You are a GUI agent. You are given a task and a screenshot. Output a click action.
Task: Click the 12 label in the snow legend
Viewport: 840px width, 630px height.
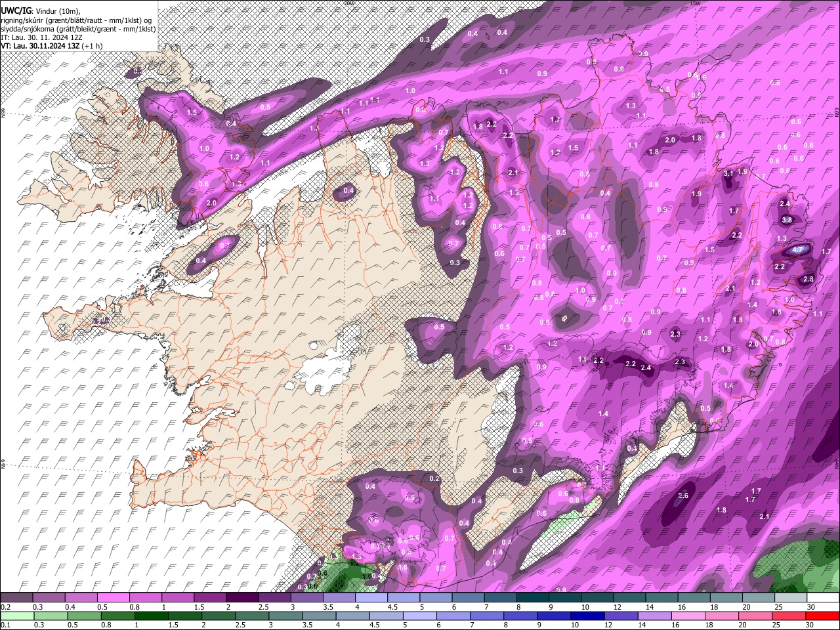click(617, 607)
